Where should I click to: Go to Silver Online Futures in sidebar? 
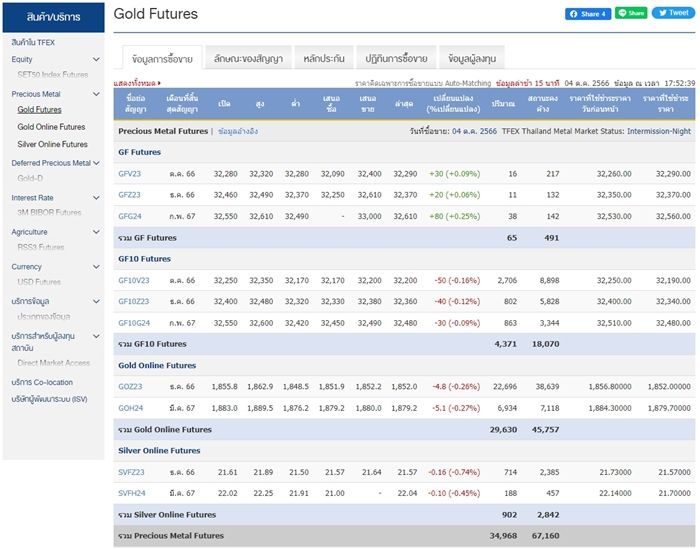(52, 145)
